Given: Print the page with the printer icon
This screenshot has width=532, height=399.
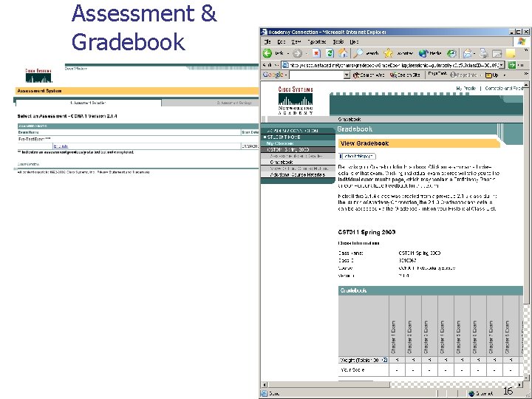Looking at the screenshot, I should coord(484,53).
